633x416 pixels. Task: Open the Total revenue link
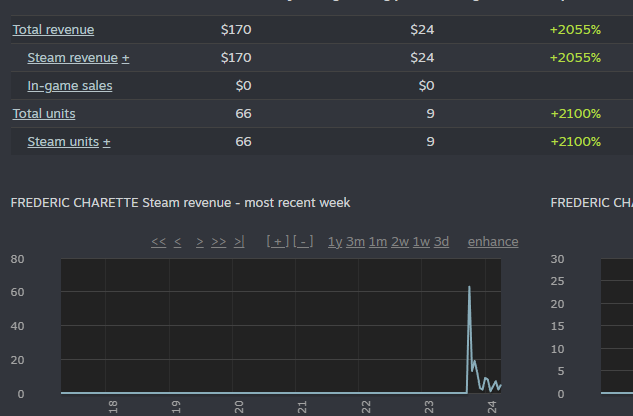click(53, 30)
